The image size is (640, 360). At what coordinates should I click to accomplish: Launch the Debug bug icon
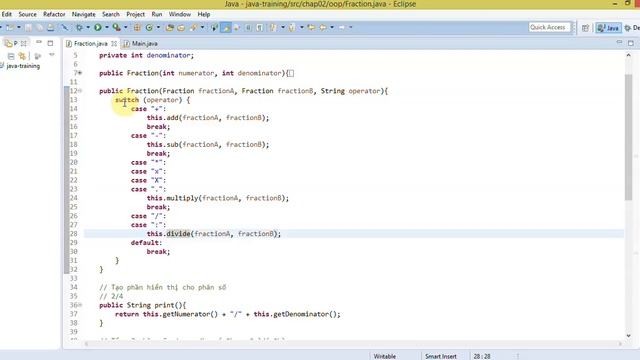click(79, 27)
